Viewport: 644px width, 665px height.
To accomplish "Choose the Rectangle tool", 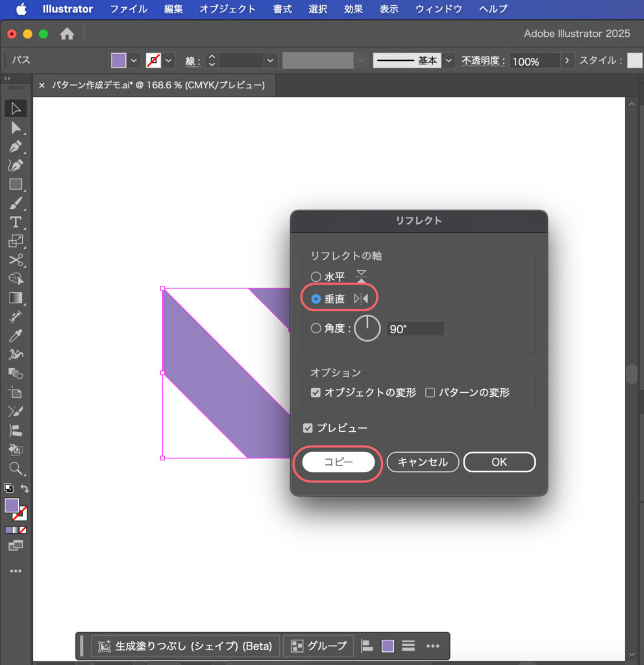I will [x=16, y=184].
